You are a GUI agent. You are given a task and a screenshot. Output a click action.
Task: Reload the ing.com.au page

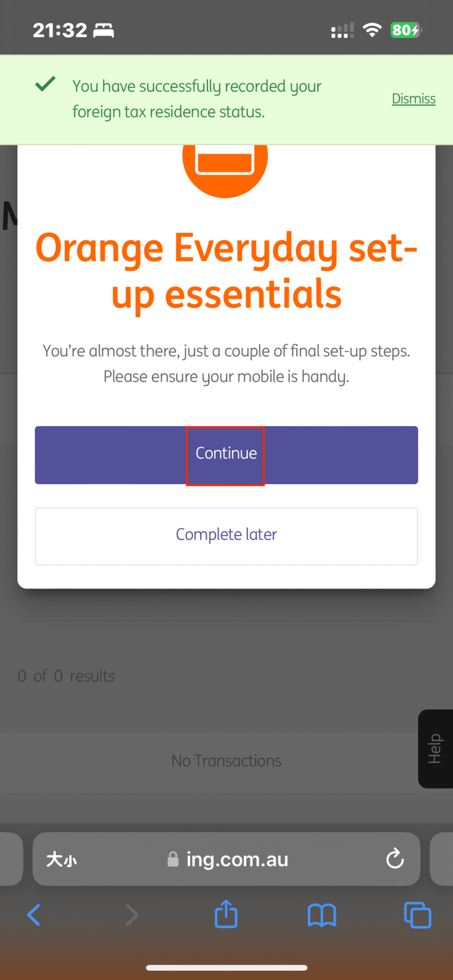pyautogui.click(x=395, y=859)
